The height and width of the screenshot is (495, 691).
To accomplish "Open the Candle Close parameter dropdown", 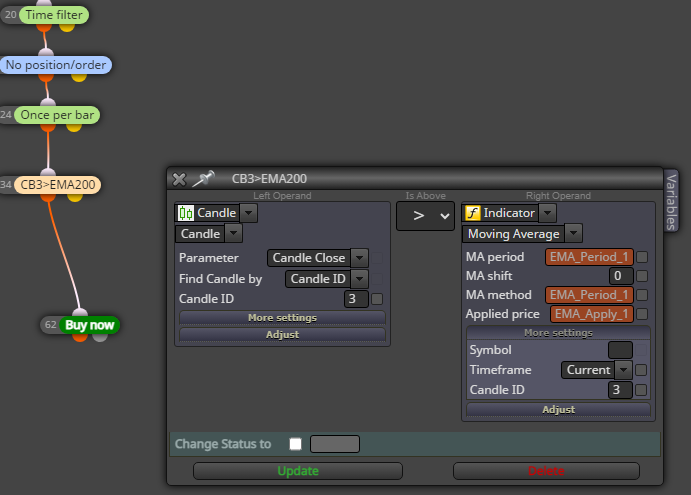I will coord(360,258).
